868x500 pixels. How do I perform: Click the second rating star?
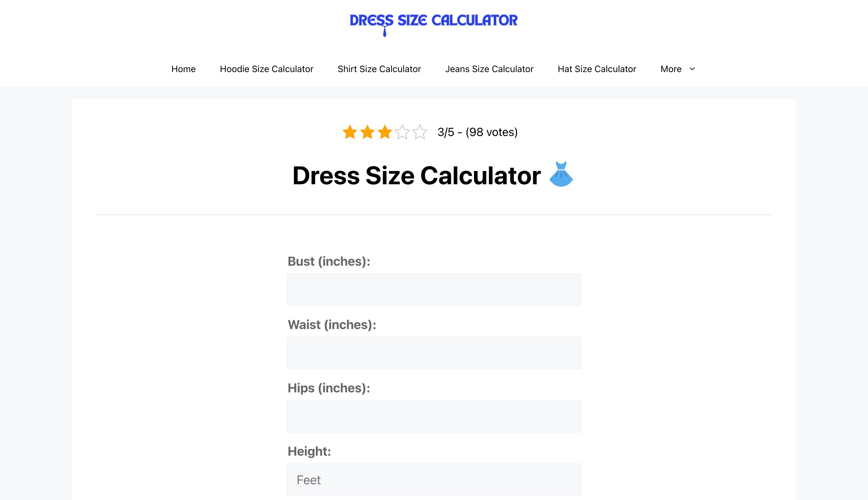[367, 132]
